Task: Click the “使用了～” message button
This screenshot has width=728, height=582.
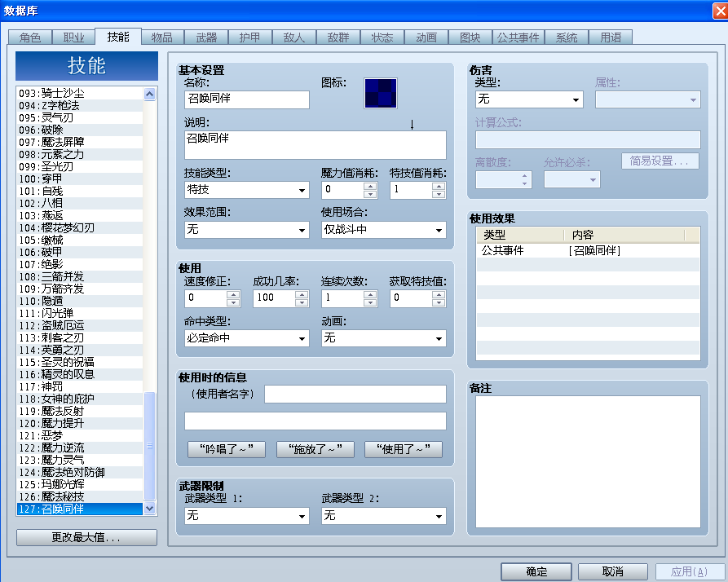Action: tap(404, 449)
